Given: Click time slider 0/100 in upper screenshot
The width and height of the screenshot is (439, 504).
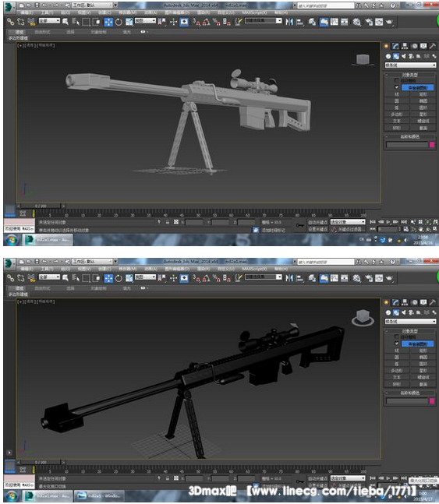Looking at the screenshot, I should click(x=41, y=206).
